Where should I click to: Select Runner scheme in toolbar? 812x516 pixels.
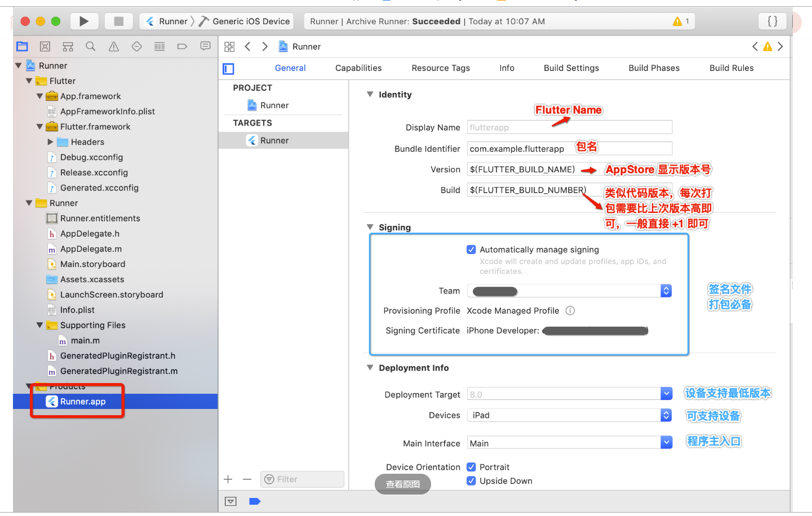click(166, 21)
